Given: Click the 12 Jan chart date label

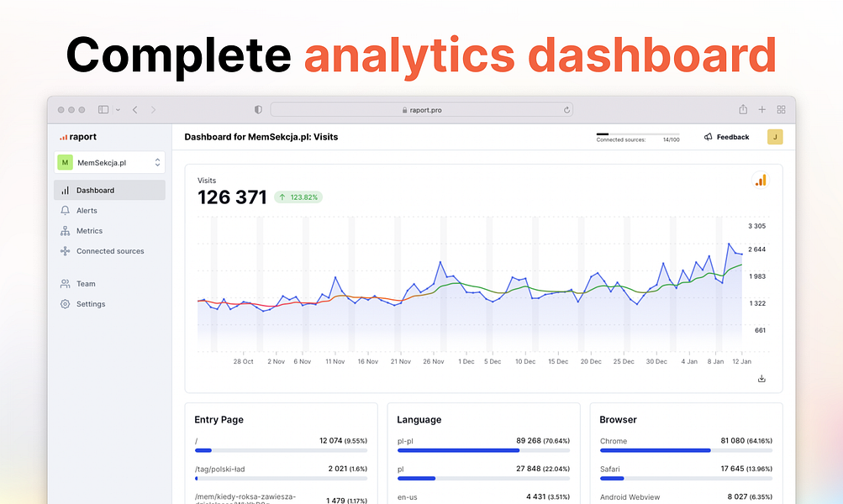Looking at the screenshot, I should click(741, 361).
